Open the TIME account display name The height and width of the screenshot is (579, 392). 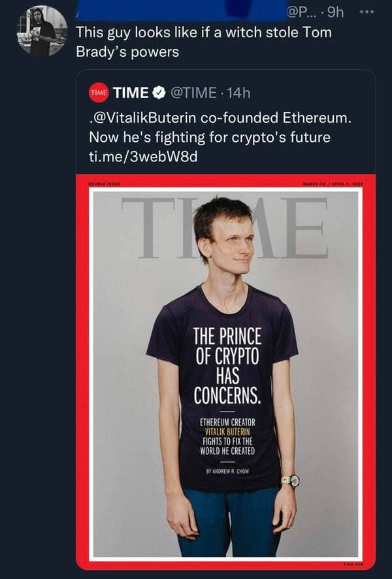[131, 93]
